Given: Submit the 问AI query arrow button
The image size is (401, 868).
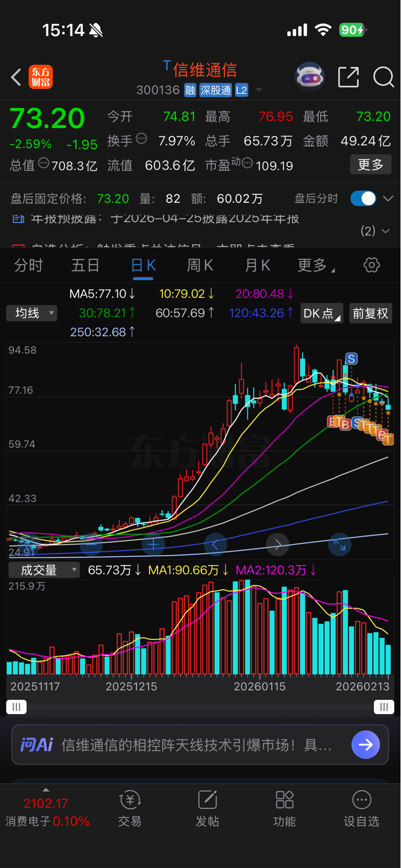Looking at the screenshot, I should (x=366, y=744).
